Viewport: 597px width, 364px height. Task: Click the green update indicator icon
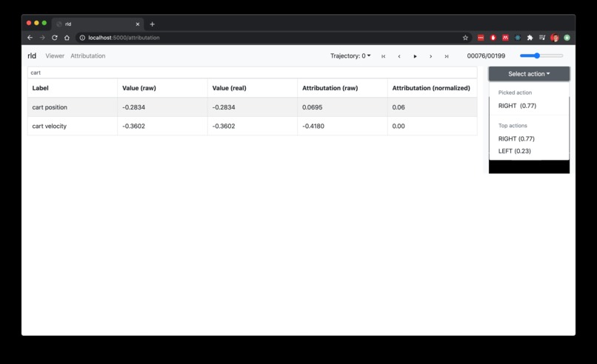(567, 38)
